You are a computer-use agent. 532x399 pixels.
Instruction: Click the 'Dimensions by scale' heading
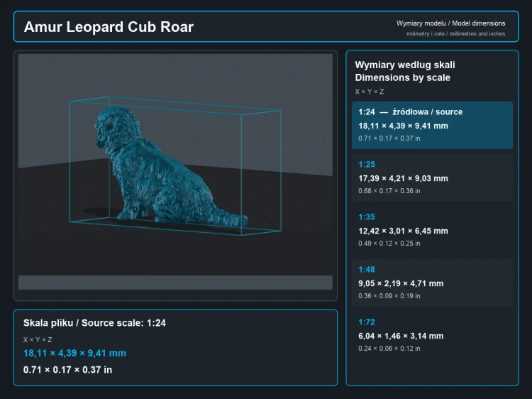402,77
